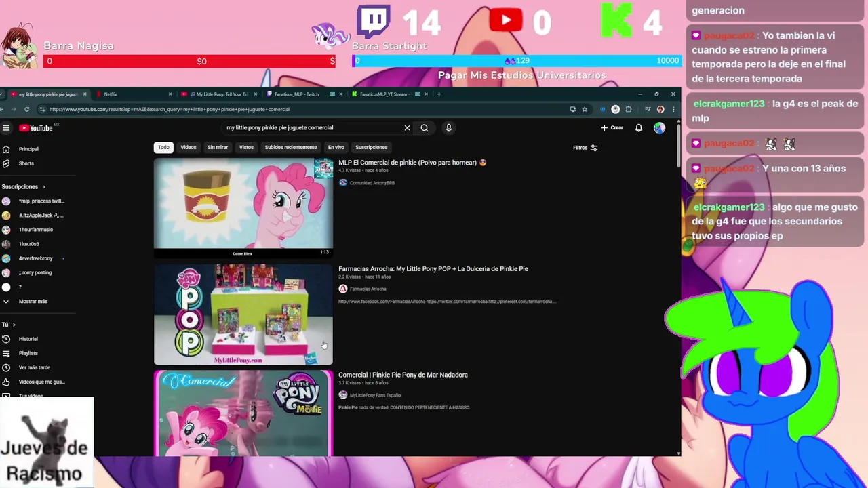868x488 pixels.
Task: Select the Videos filter chip
Action: pos(189,148)
